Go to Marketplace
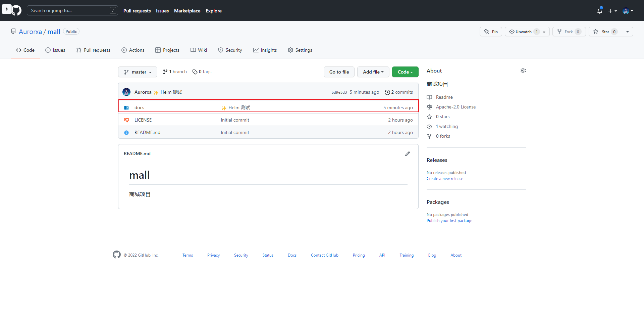 187,11
